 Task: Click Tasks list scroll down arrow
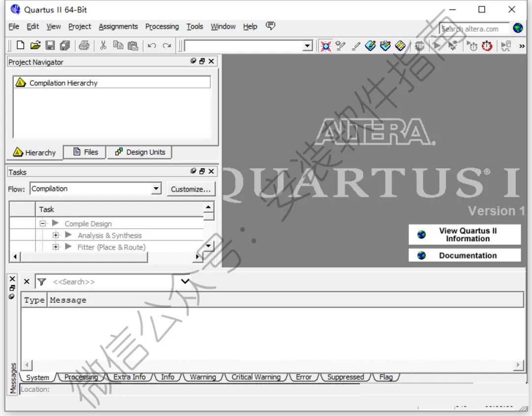tap(208, 246)
